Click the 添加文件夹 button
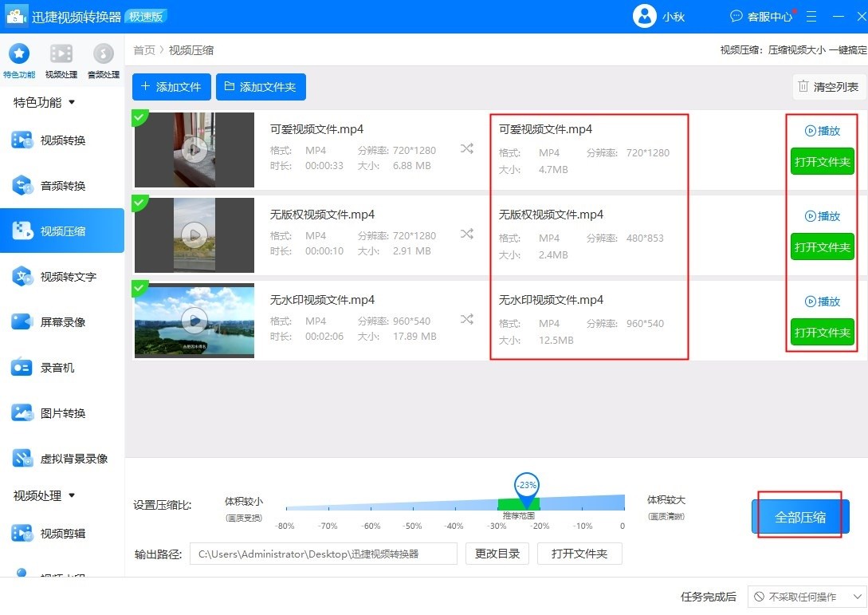Viewport: 868px width, 615px height. [x=261, y=87]
